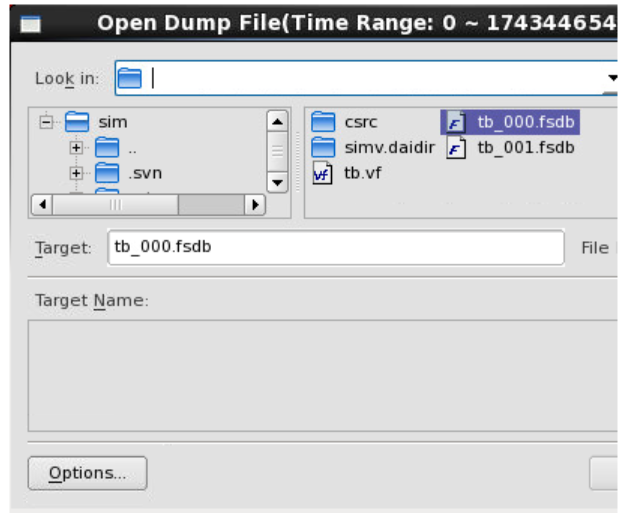Screen dimensions: 625x515
Task: Click the Target input field
Action: [x=336, y=247]
